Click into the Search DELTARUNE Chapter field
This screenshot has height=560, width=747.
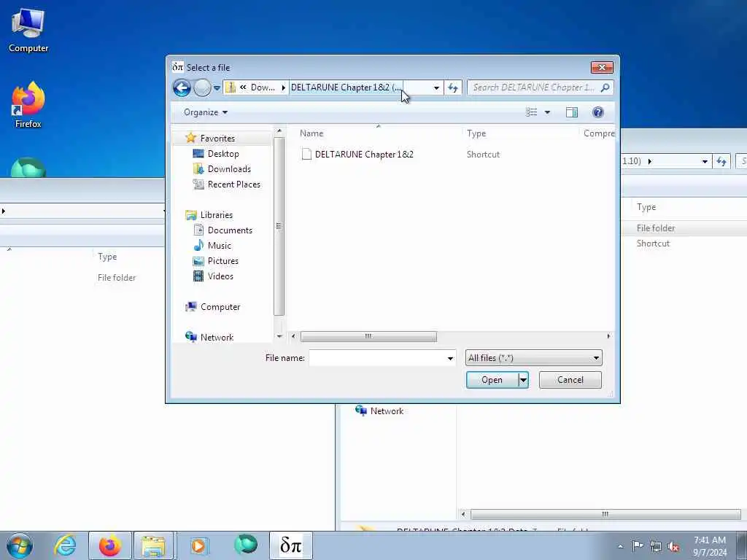533,87
